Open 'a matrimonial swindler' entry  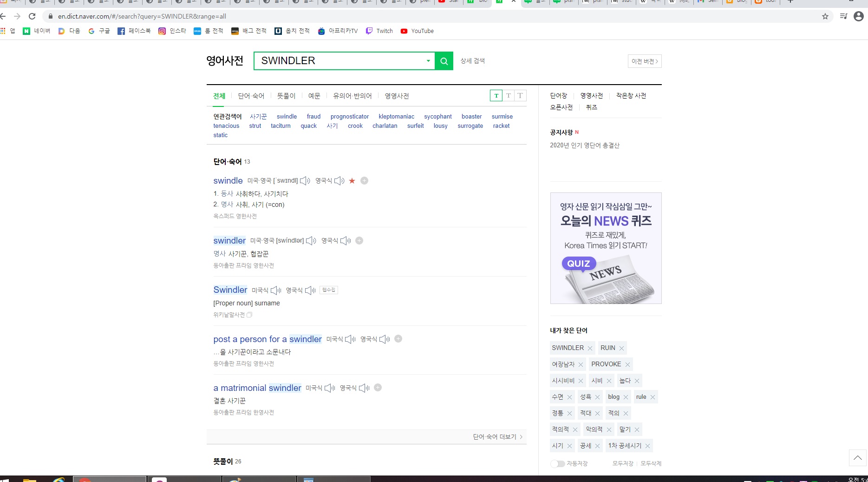coord(257,388)
